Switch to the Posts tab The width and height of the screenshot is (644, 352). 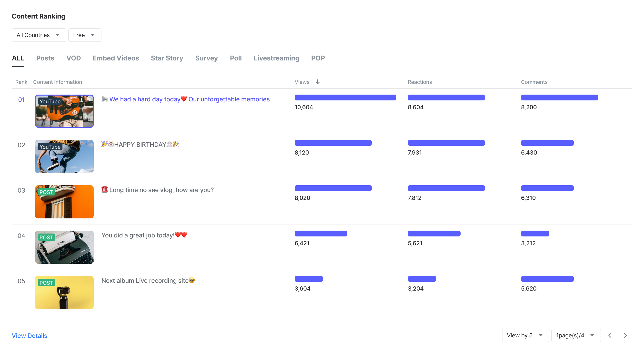coord(45,58)
